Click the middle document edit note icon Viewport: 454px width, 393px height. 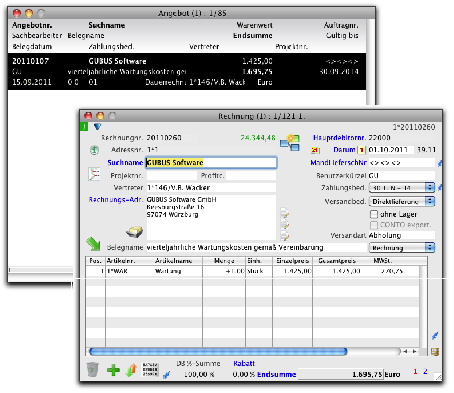[285, 224]
